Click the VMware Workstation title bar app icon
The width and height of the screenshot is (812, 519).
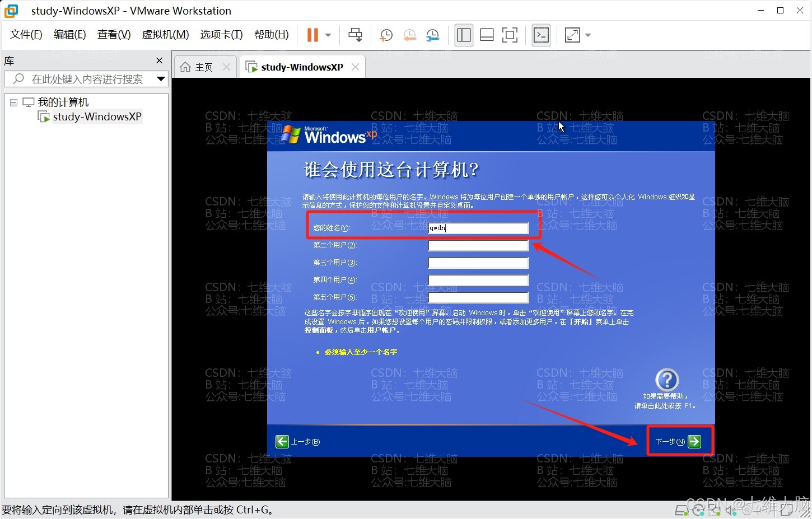coord(11,11)
